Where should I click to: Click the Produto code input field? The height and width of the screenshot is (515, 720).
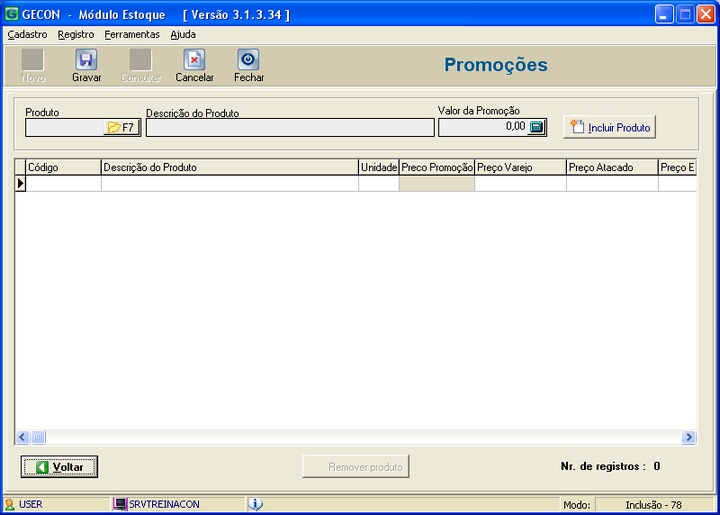coord(65,127)
